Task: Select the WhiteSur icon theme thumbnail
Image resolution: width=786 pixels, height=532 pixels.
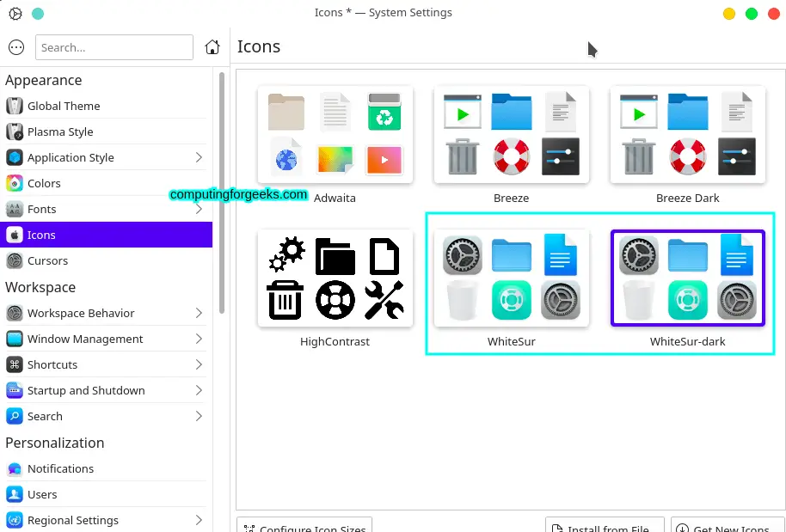Action: (512, 278)
